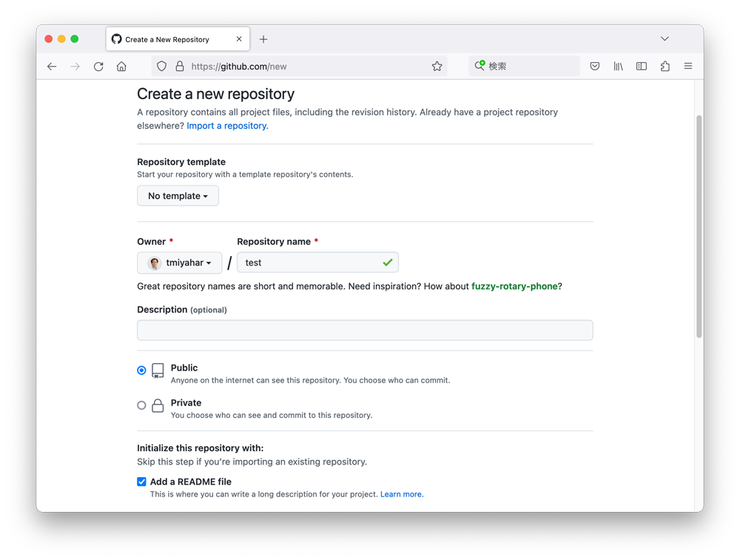The width and height of the screenshot is (740, 560).
Task: Click the 'Initialize this repository with:' heading
Action: click(201, 448)
